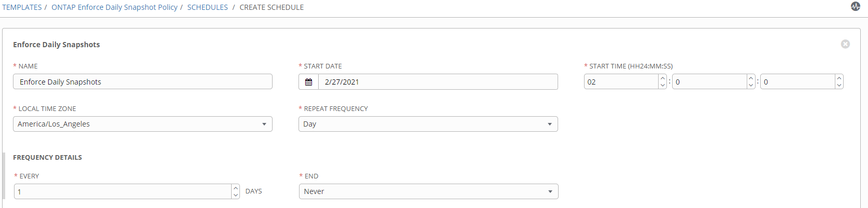Go to the Templates breadcrumb
868x208 pixels.
click(22, 7)
